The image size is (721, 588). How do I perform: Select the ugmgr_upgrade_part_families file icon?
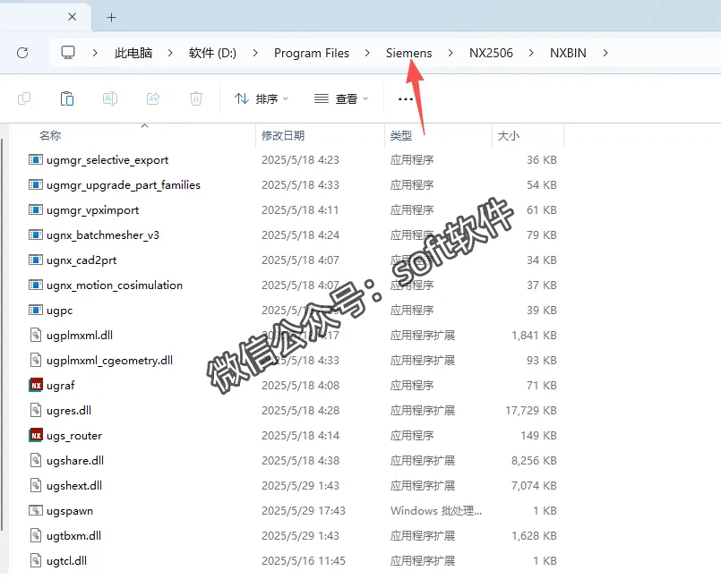click(x=36, y=184)
